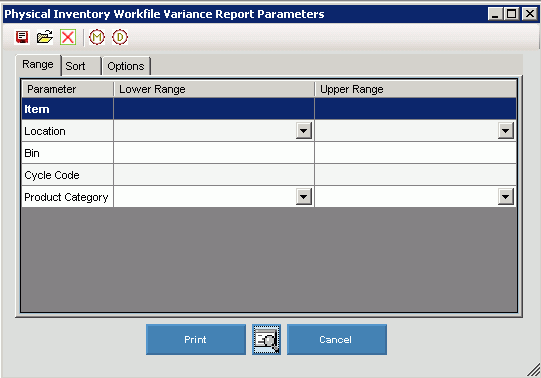Click the Item lower range cell
The width and height of the screenshot is (541, 378).
tap(214, 109)
